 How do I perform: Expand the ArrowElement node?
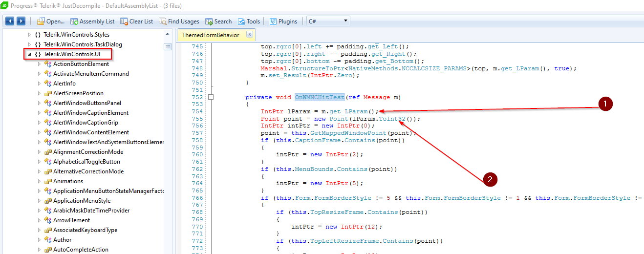[40, 220]
